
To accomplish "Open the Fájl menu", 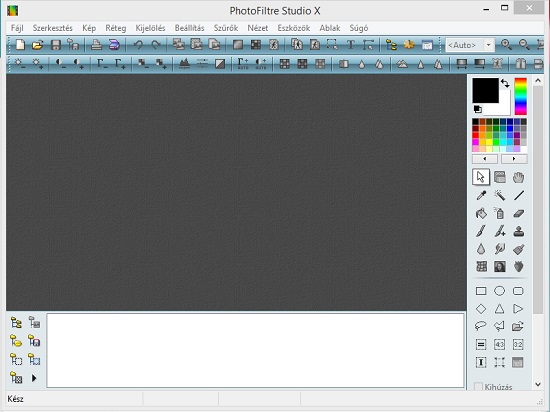I will point(17,28).
